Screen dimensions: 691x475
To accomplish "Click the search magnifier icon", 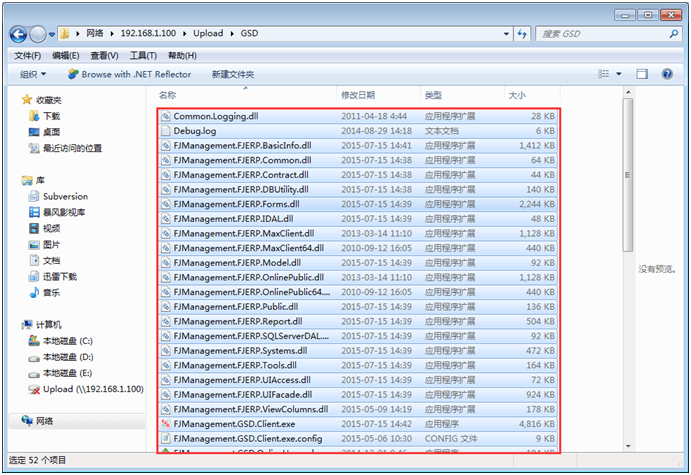I will pos(673,33).
